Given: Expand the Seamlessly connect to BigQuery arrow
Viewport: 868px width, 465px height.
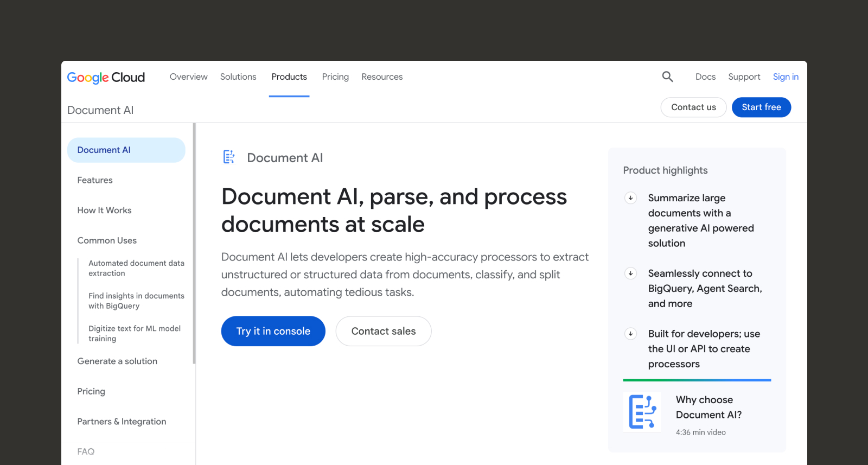Looking at the screenshot, I should (x=630, y=273).
